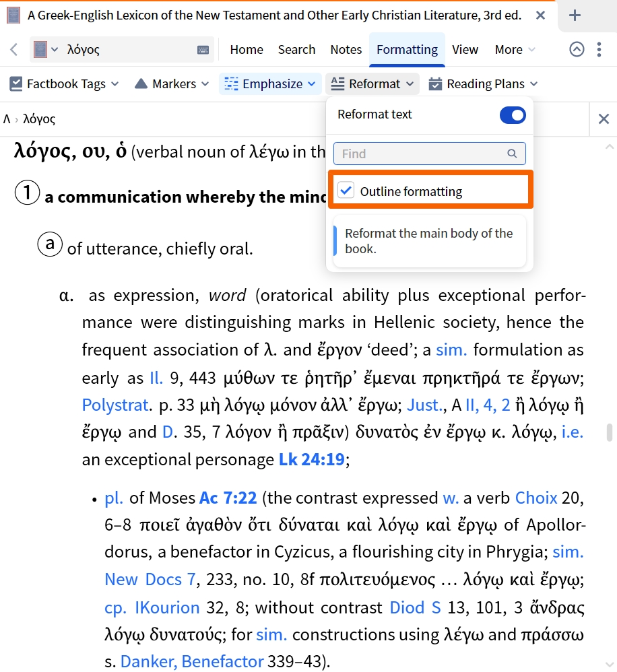Expand the Markers dropdown
This screenshot has height=672, width=617.
pyautogui.click(x=205, y=84)
